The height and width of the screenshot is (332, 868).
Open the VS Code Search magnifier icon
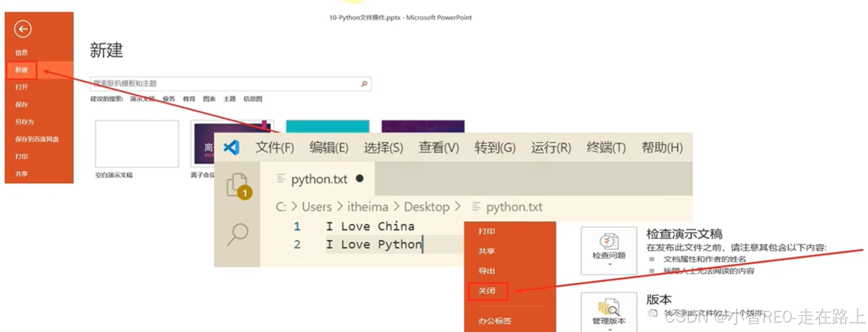[x=237, y=234]
